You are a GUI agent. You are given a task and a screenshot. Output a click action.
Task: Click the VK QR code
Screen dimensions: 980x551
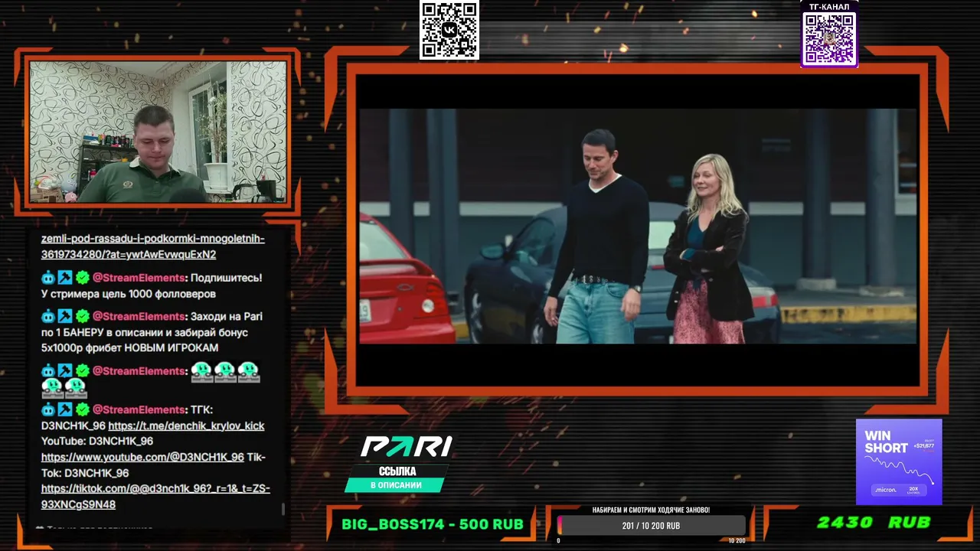tap(449, 30)
